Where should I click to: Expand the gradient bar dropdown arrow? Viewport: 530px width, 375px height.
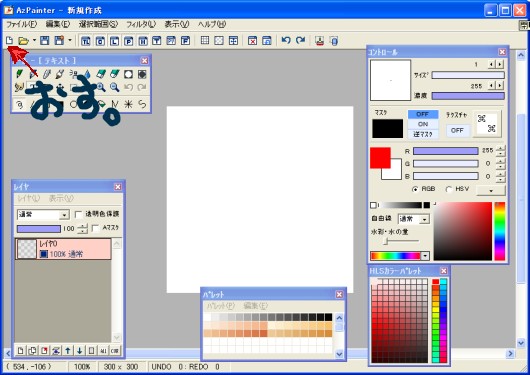[425, 256]
